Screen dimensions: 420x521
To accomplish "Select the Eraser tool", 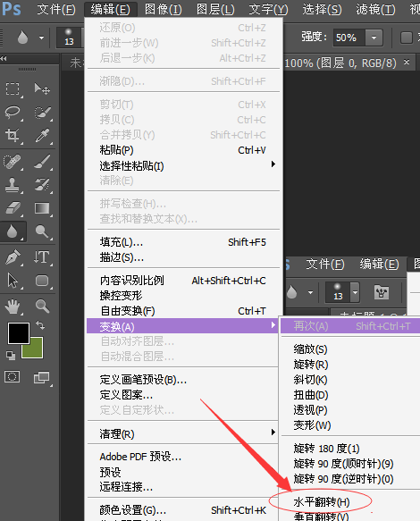I will coord(13,208).
